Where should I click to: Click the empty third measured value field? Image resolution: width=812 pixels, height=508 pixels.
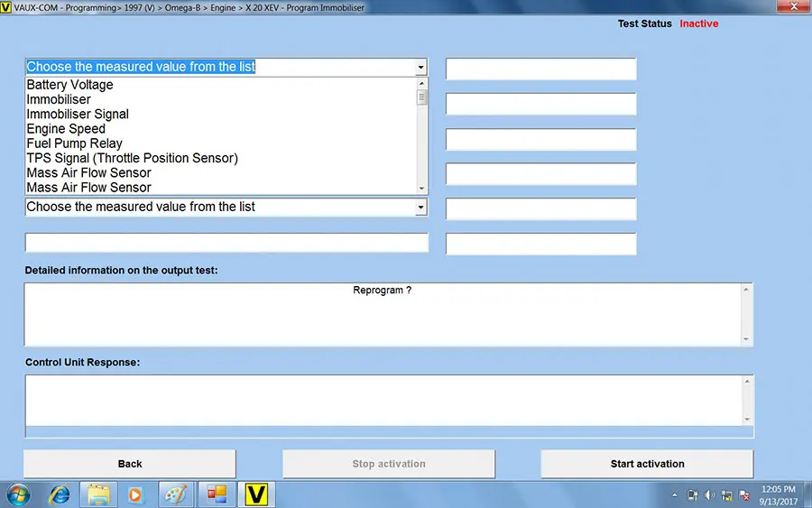[x=226, y=243]
